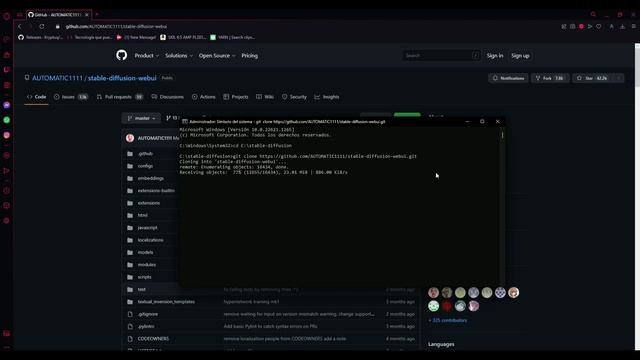The image size is (640, 360).
Task: Expand the Solutions menu
Action: pyautogui.click(x=179, y=56)
